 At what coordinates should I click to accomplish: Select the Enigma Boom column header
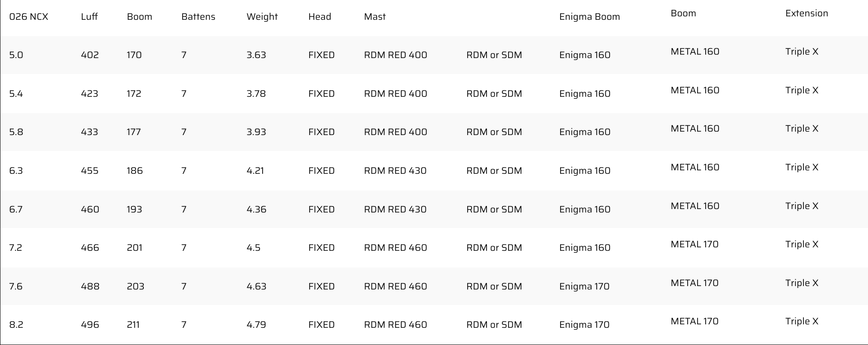pos(589,17)
